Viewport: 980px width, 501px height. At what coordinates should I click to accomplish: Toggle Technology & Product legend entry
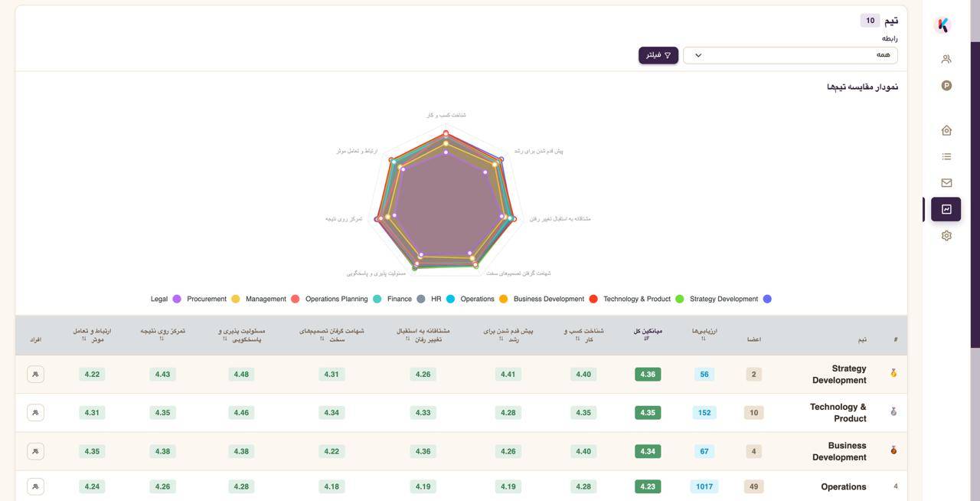click(x=643, y=299)
